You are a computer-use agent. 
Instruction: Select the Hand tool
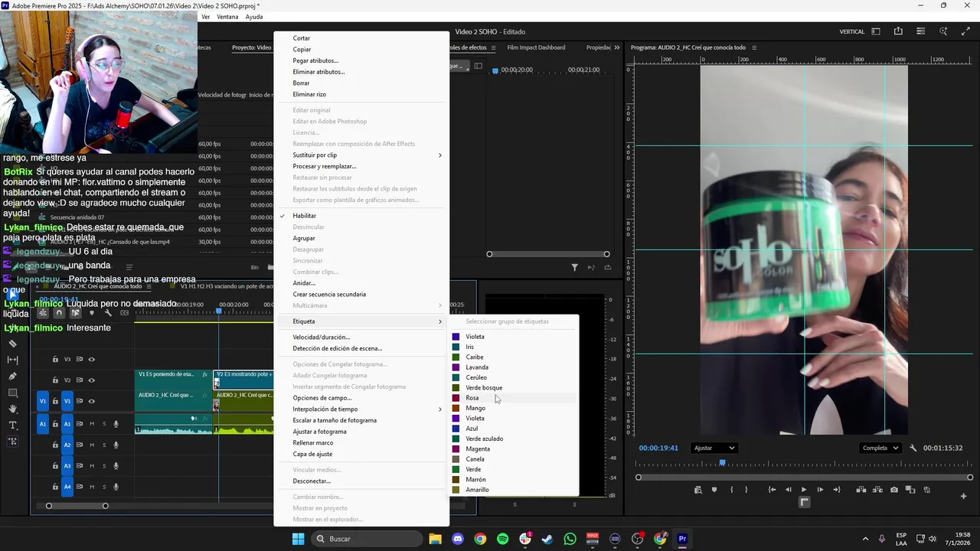coord(12,409)
